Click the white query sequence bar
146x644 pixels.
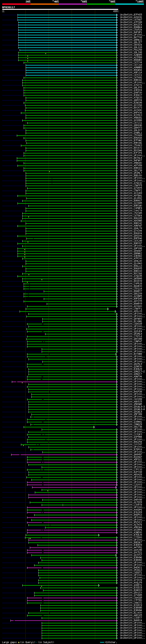point(60,10)
